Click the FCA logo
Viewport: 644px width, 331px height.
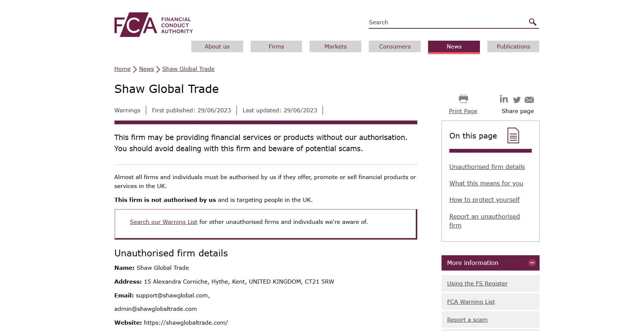pos(153,25)
